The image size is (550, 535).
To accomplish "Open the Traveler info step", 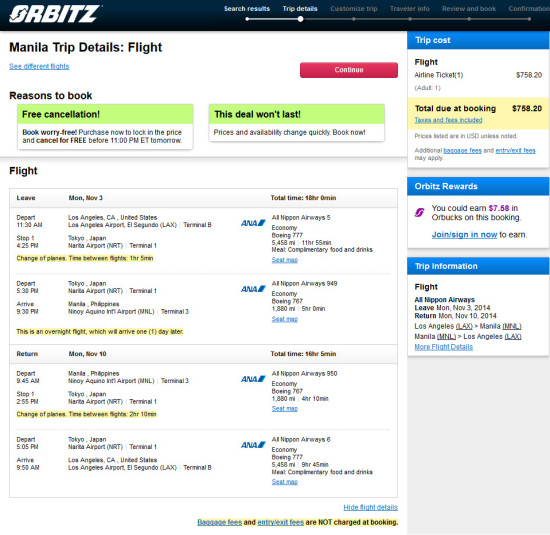I will point(410,9).
